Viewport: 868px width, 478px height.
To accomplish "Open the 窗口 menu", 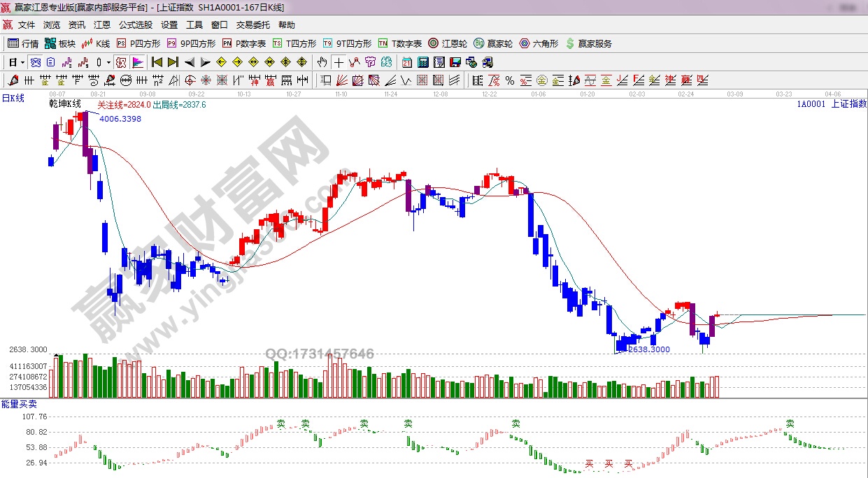I will pyautogui.click(x=220, y=24).
